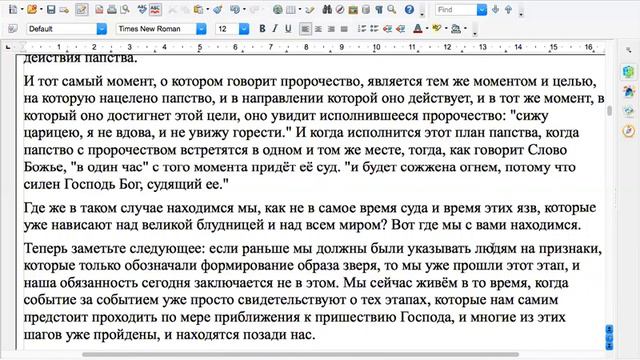Open Undo history dropdown arrow
The height and width of the screenshot is (360, 640).
coord(244,9)
